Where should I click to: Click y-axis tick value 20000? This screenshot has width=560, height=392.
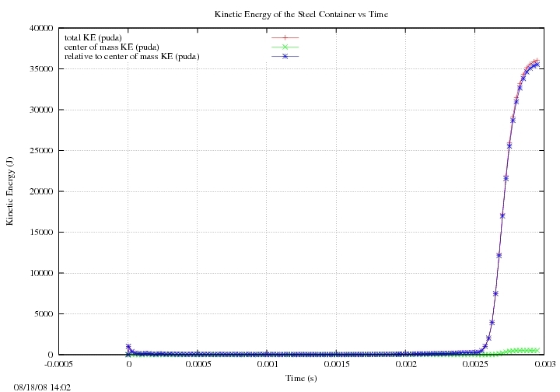[41, 191]
